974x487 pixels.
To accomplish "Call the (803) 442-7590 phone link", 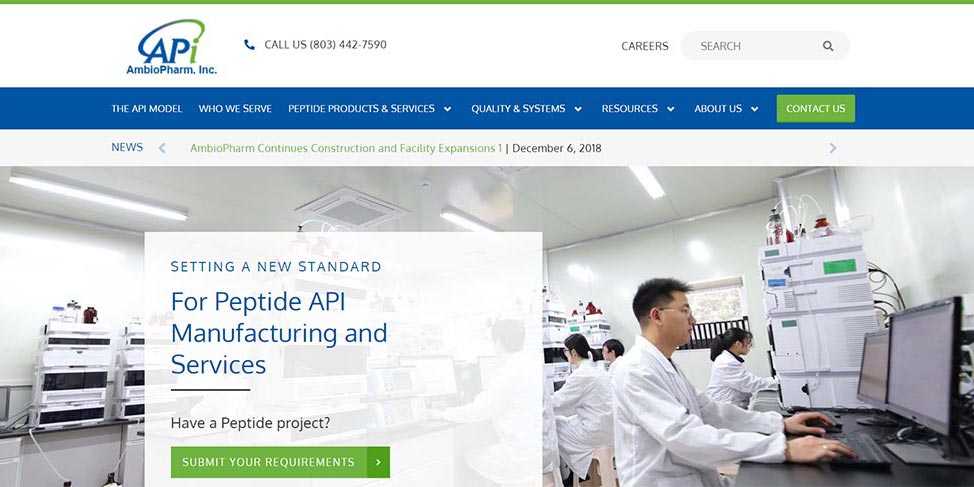I will 325,45.
